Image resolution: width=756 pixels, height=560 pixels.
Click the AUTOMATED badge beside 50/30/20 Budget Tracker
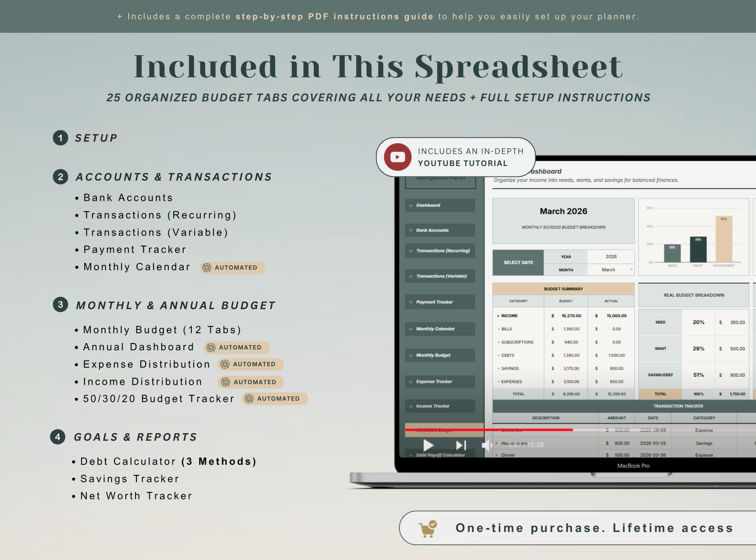275,399
